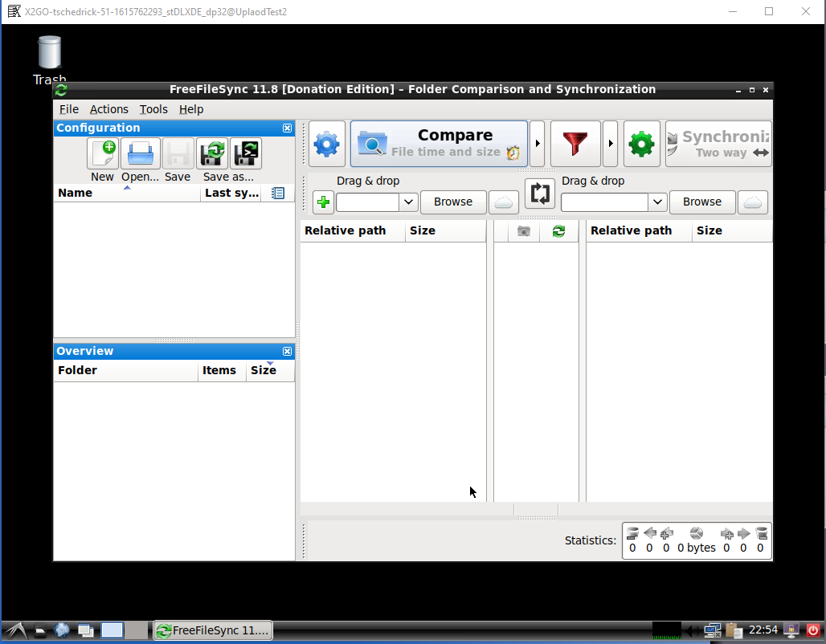The height and width of the screenshot is (644, 826).
Task: Sort configurations by Name column
Action: (x=127, y=194)
